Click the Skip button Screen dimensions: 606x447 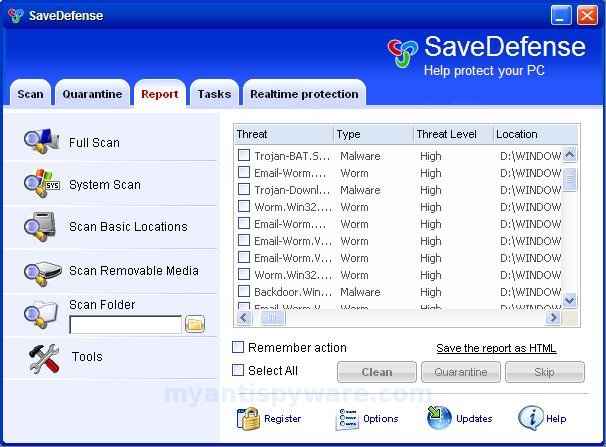pos(545,372)
